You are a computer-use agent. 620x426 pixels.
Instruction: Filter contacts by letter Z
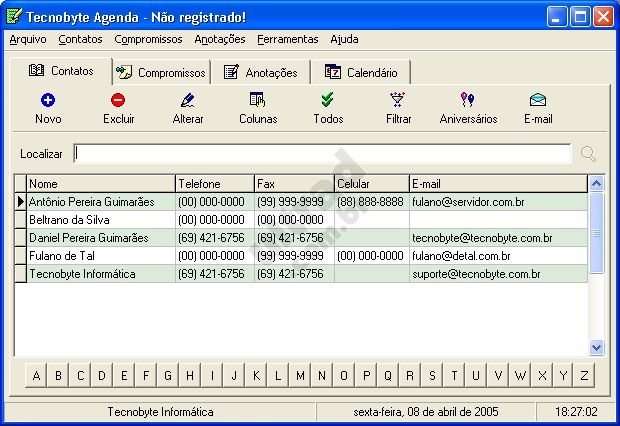pyautogui.click(x=584, y=375)
